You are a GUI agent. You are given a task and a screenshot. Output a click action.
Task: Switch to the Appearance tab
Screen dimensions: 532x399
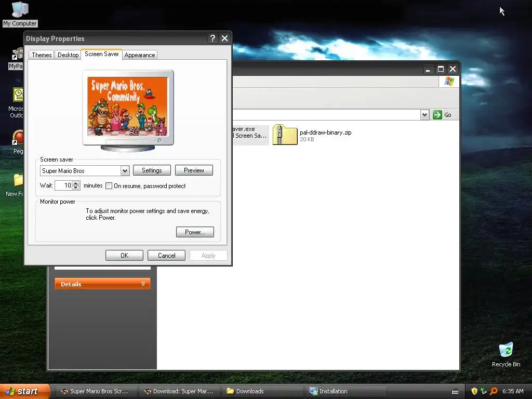pos(139,55)
